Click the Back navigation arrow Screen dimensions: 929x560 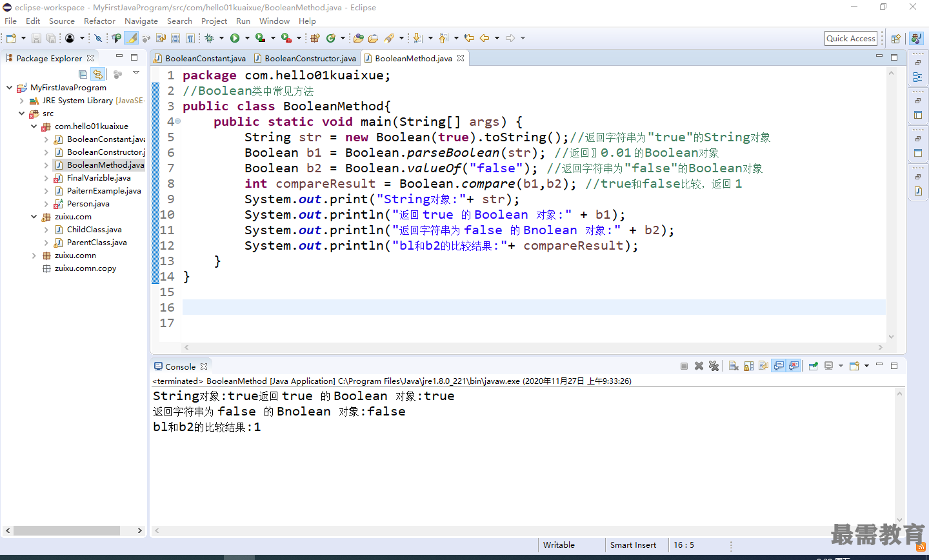[x=484, y=38]
